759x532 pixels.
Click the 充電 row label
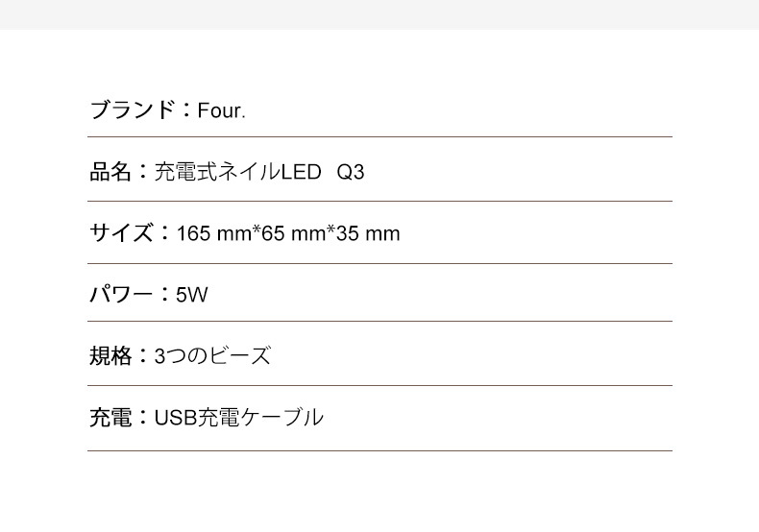(x=110, y=418)
